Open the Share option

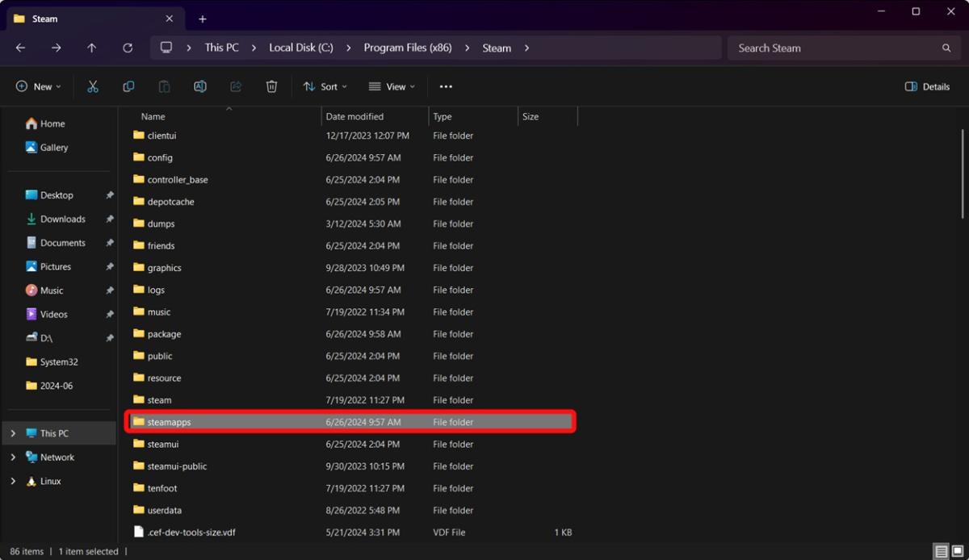(236, 86)
